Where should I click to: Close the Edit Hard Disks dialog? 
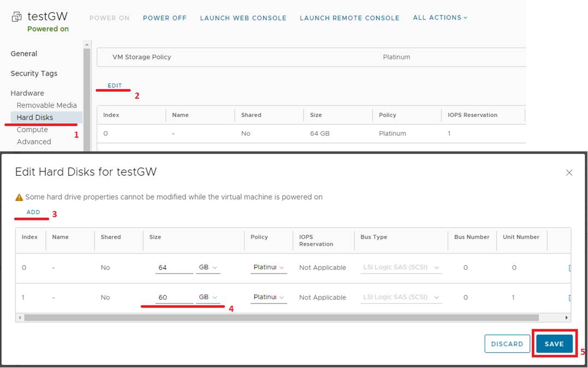tap(569, 173)
